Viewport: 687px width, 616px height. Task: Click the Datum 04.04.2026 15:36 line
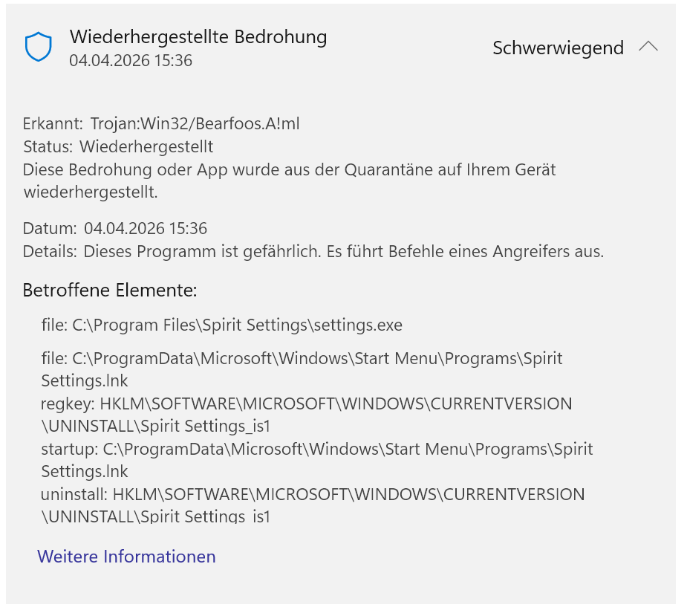point(115,228)
